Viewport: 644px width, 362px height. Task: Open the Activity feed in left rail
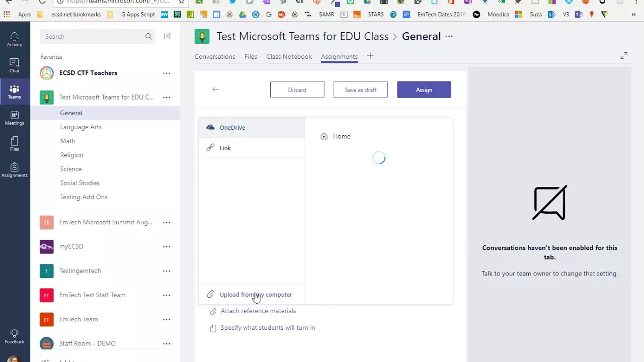pos(15,39)
